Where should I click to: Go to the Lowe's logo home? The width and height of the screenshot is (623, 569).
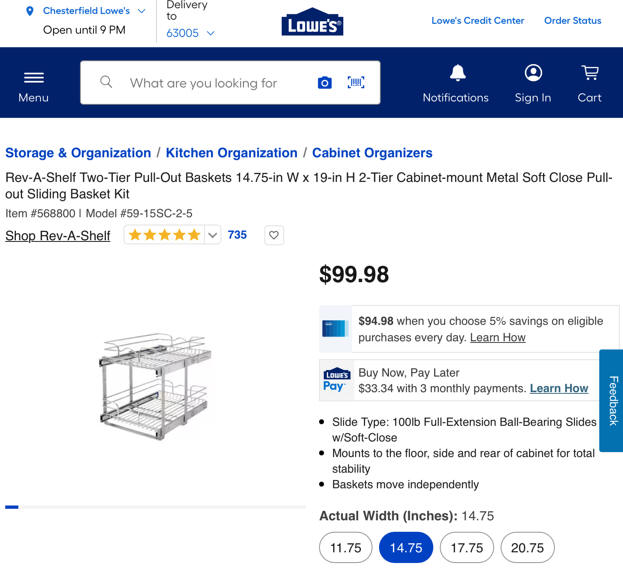[312, 22]
